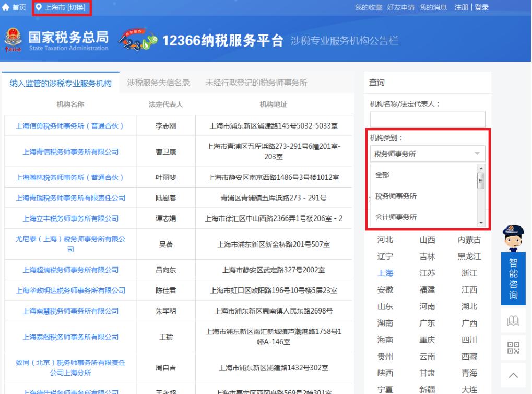Click the location pin icon beside 上海市

39,7
